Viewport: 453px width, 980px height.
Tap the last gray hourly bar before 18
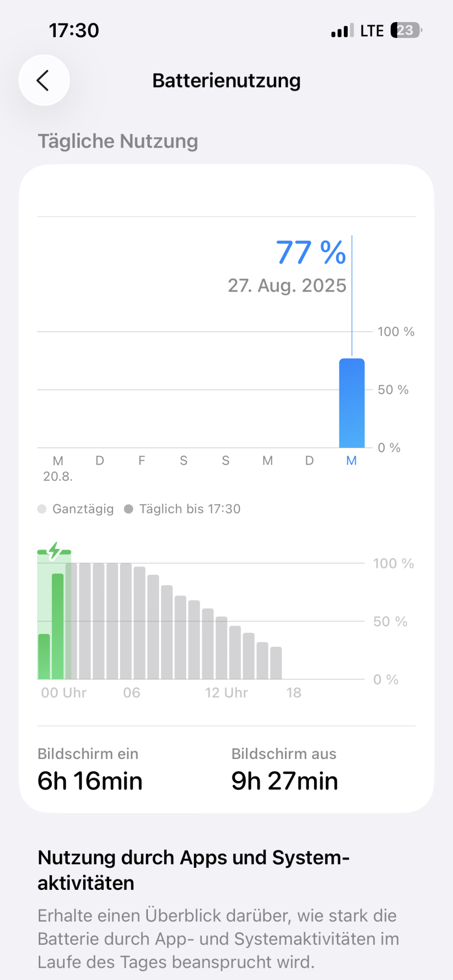[276, 663]
